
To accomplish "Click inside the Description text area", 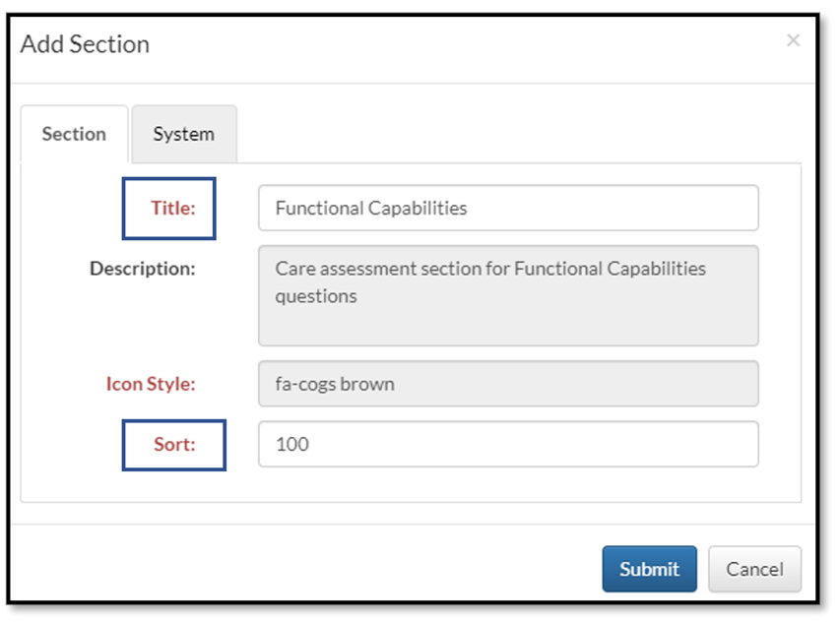I will (x=508, y=295).
